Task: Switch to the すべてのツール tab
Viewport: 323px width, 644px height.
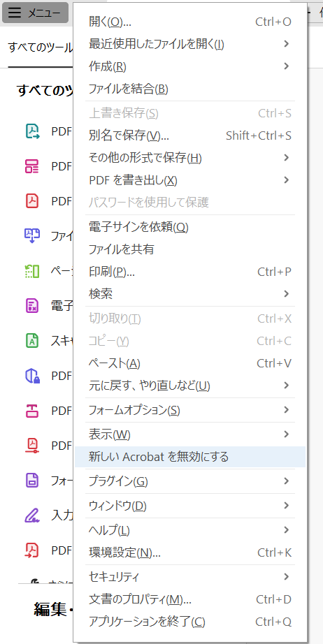Action: [x=41, y=47]
